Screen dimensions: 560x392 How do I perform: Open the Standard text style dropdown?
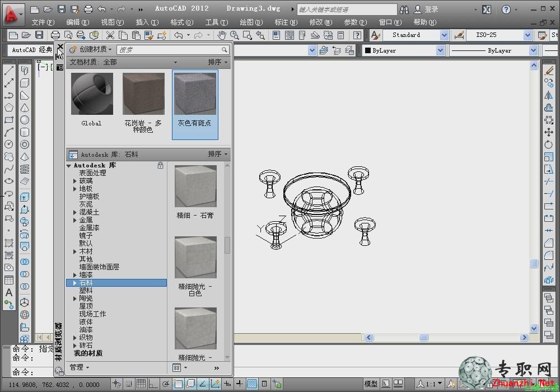tap(444, 35)
